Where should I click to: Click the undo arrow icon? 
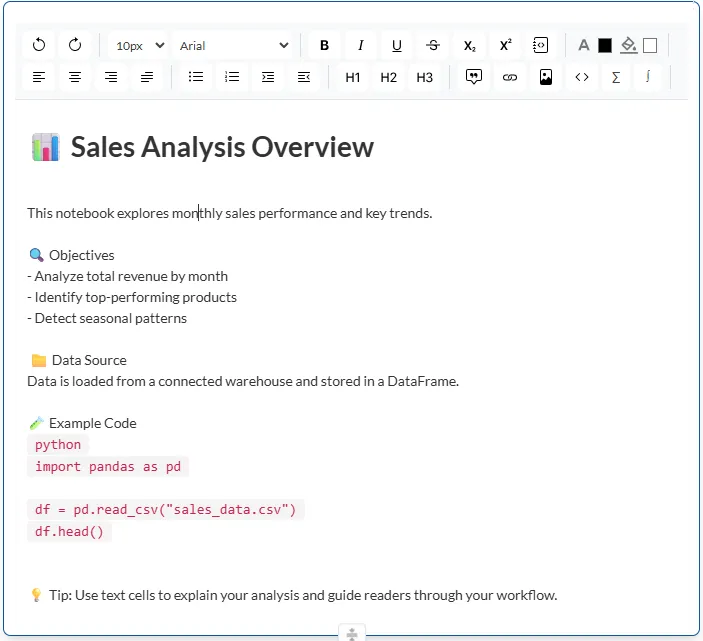click(x=39, y=45)
